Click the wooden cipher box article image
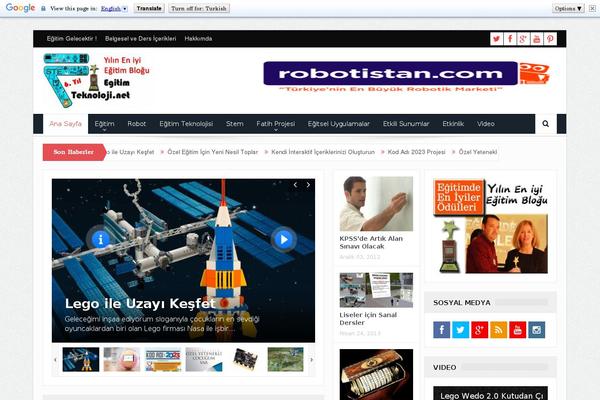The image size is (600, 400). coord(376,374)
